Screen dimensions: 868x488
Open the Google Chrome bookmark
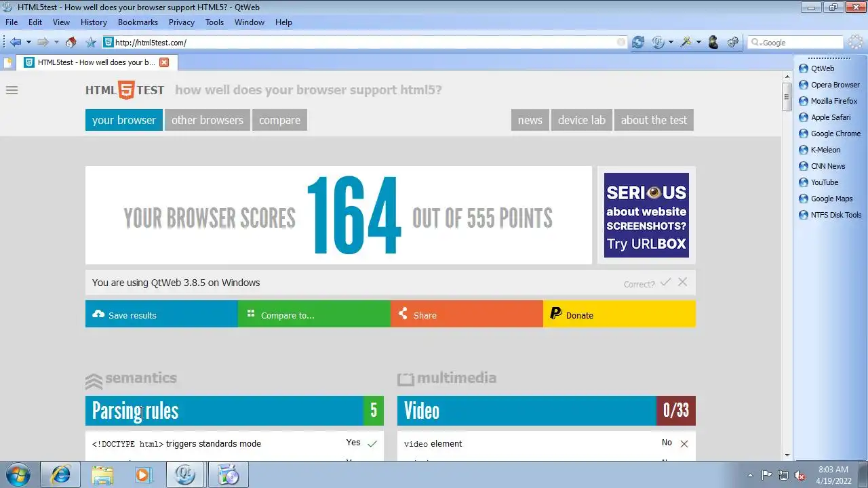829,134
